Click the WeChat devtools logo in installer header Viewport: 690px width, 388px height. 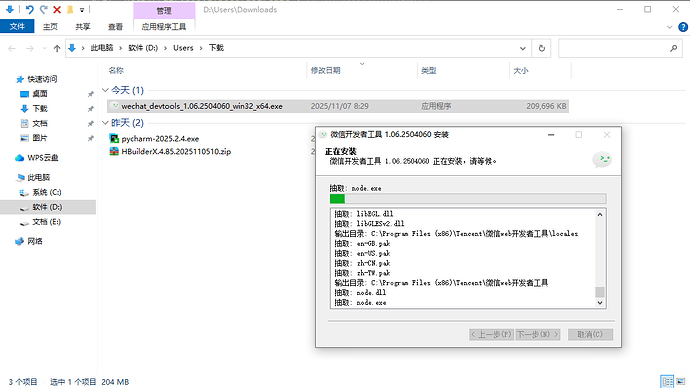tap(602, 159)
